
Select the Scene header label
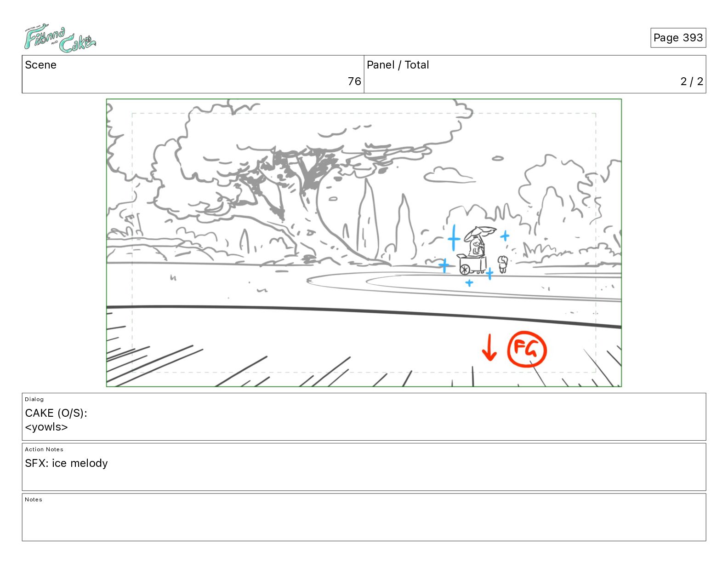pyautogui.click(x=40, y=65)
